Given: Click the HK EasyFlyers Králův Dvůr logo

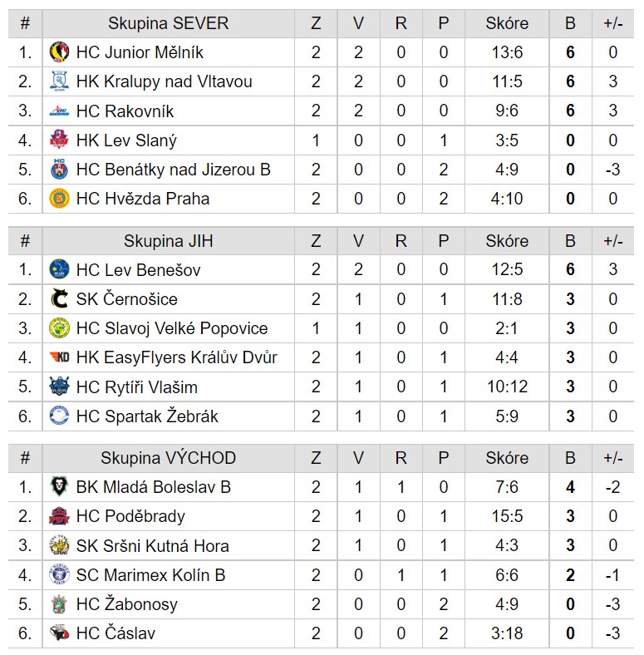Looking at the screenshot, I should pyautogui.click(x=59, y=357).
